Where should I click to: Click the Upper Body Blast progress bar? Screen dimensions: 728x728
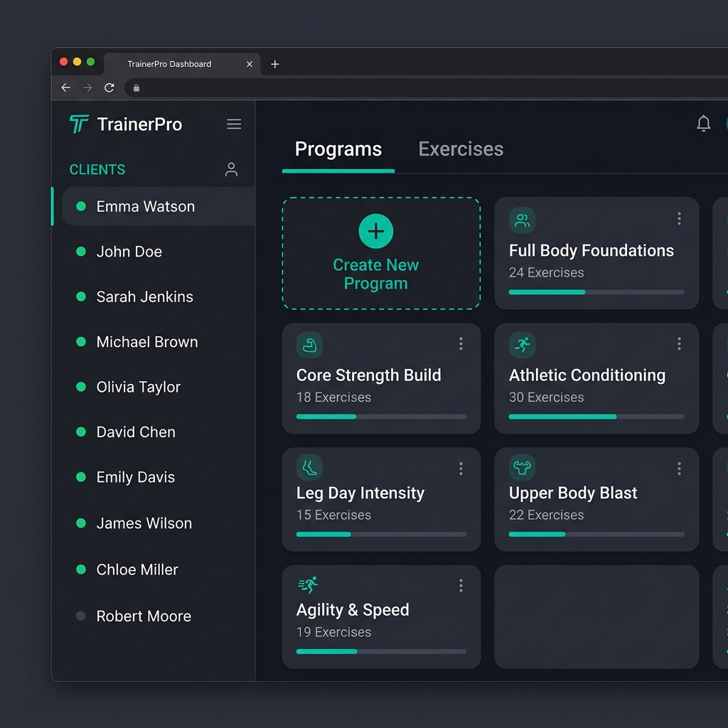[x=596, y=535]
